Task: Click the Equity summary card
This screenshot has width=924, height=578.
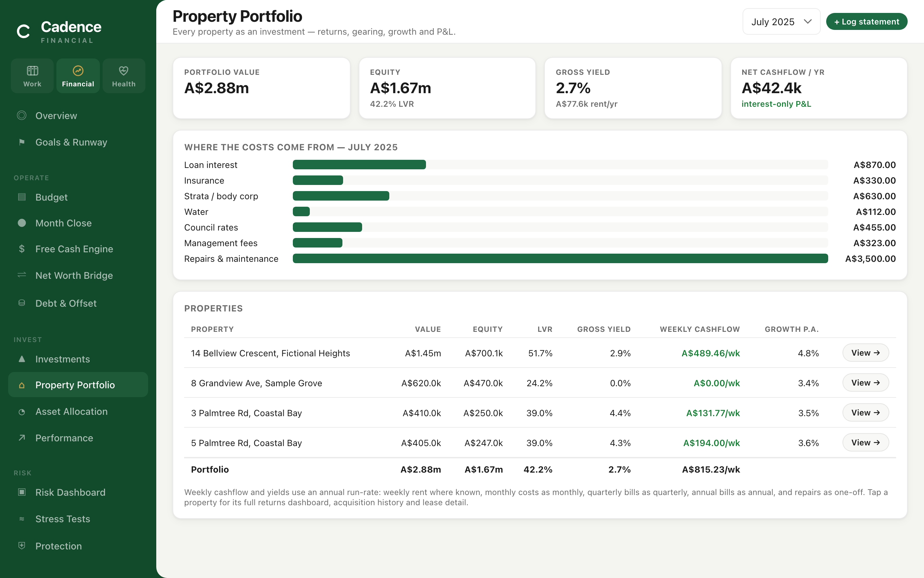Action: tap(447, 88)
